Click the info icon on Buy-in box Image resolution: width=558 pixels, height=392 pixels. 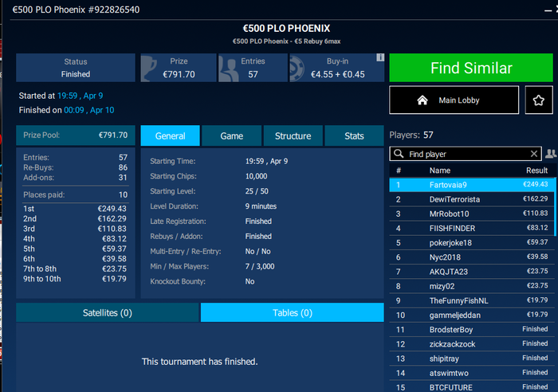[380, 57]
